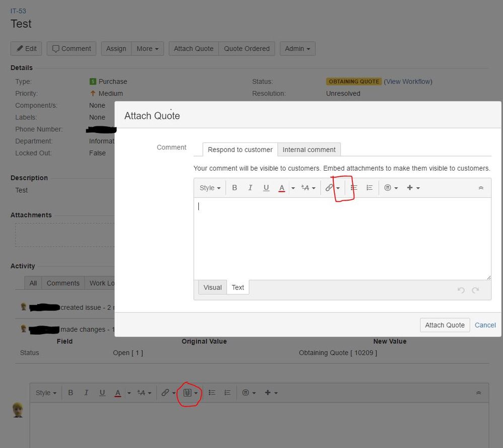503x448 pixels.
Task: Click inside Attach Quote comment text area
Action: [x=342, y=239]
